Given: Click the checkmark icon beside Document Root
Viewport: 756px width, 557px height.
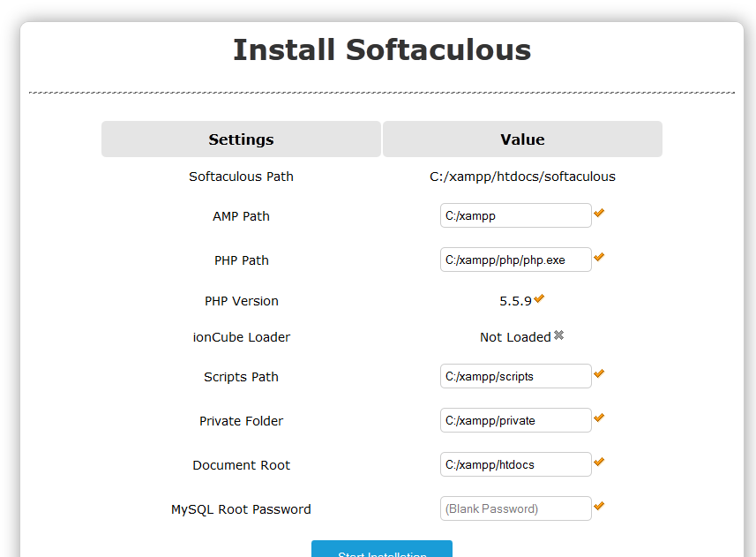Looking at the screenshot, I should [x=599, y=462].
